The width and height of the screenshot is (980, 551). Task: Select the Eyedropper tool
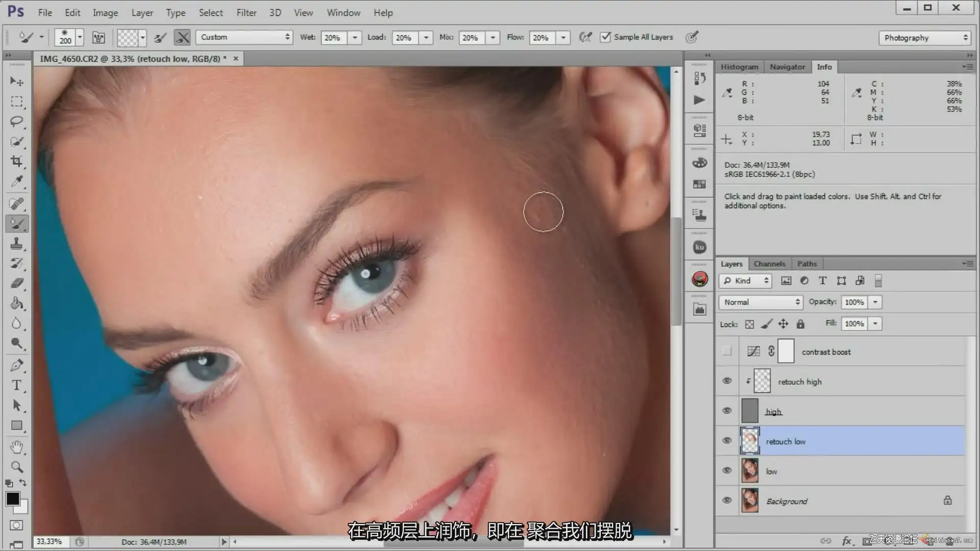(16, 182)
